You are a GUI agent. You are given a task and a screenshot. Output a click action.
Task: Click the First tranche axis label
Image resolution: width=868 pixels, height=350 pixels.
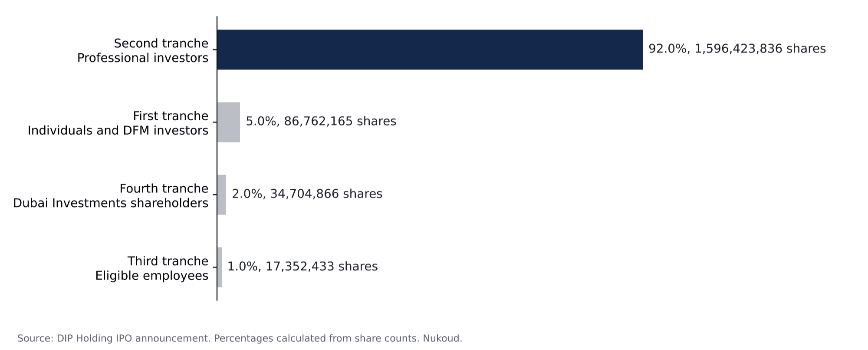pos(171,116)
